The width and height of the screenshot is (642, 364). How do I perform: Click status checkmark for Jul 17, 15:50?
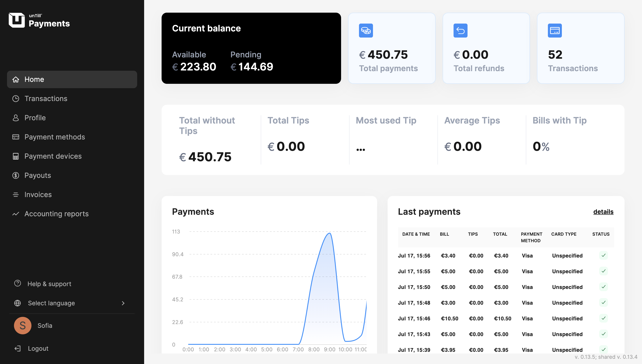click(x=603, y=287)
